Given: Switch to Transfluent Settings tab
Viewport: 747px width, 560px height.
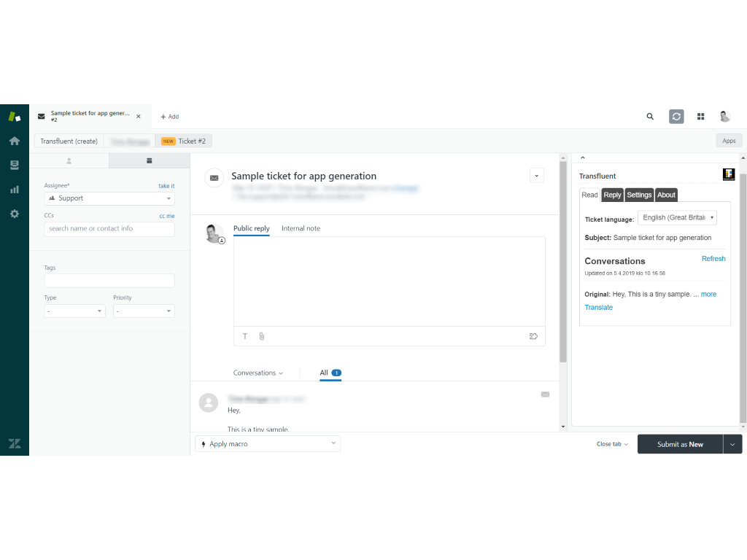Looking at the screenshot, I should click(639, 195).
